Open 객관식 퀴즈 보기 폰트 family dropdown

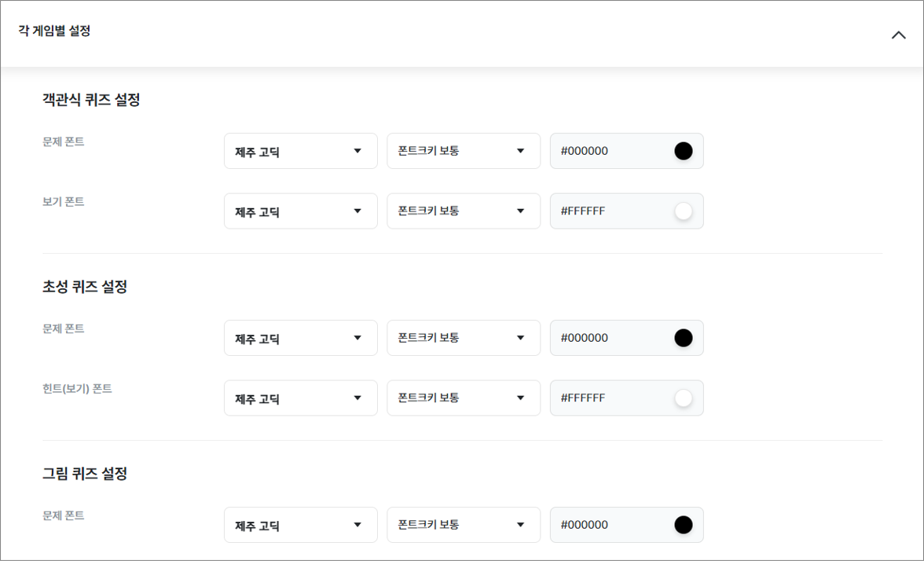(x=300, y=211)
